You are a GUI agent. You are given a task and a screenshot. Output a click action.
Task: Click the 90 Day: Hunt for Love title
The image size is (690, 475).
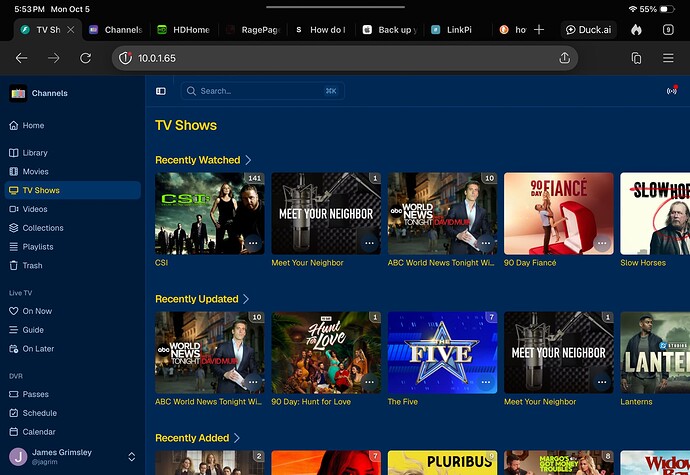tap(311, 401)
